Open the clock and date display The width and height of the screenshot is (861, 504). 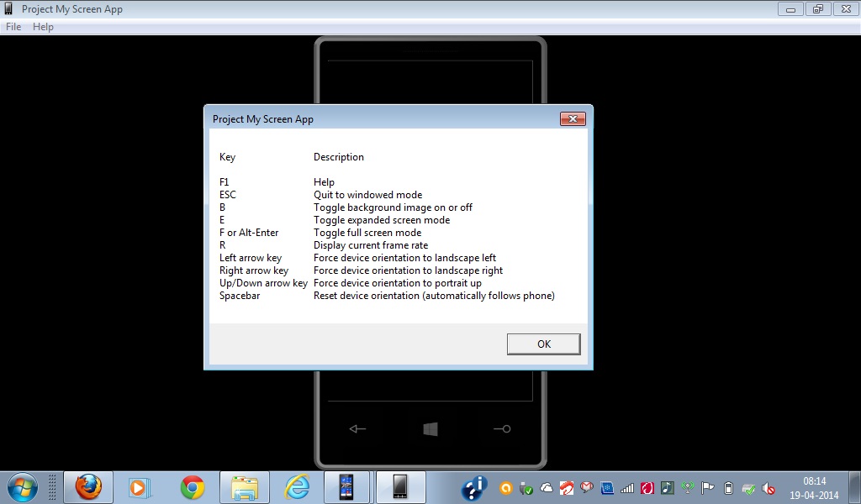click(x=813, y=487)
